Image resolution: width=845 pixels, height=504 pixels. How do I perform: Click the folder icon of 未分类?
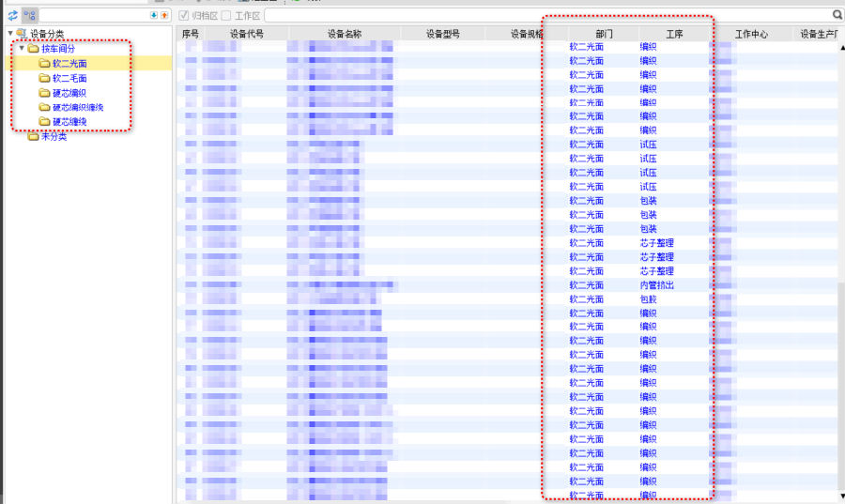[34, 136]
